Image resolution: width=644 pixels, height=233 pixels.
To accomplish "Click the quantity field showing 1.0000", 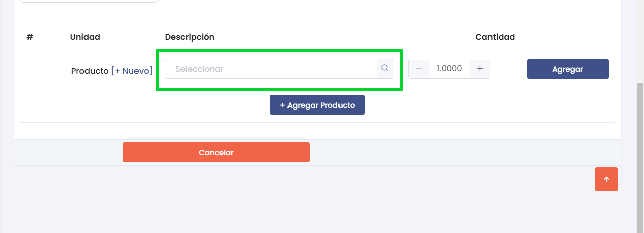I will [449, 69].
